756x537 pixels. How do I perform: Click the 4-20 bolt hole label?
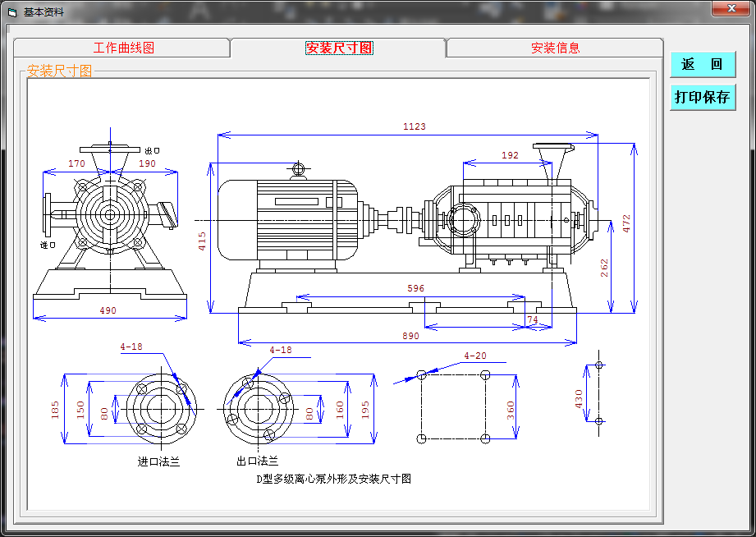pyautogui.click(x=475, y=356)
